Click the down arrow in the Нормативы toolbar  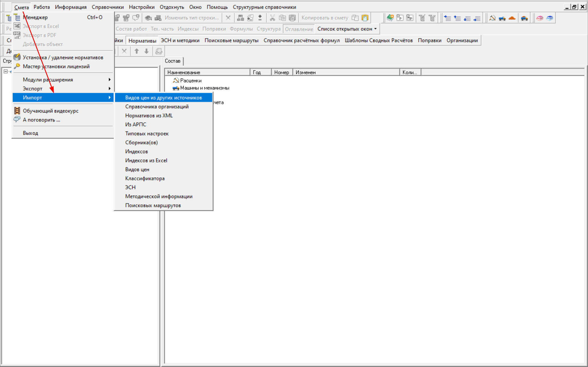tap(147, 51)
